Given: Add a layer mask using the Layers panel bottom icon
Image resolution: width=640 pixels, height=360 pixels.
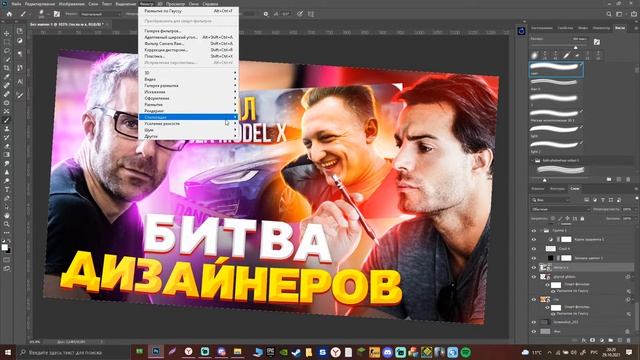Looking at the screenshot, I should (x=593, y=340).
